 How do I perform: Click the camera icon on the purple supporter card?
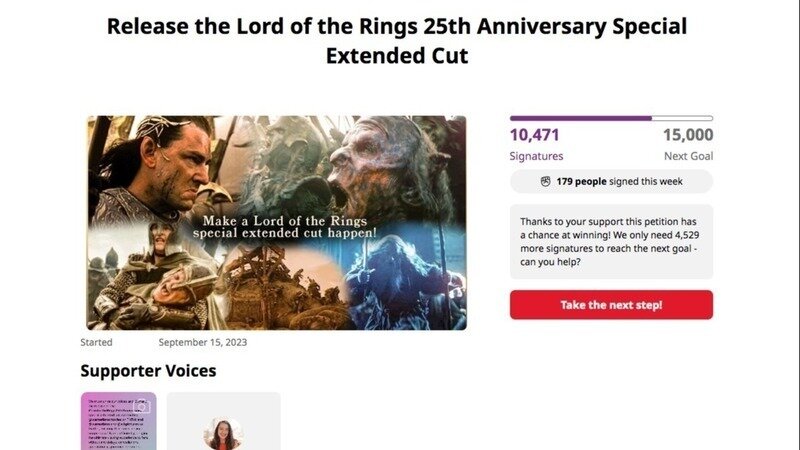tap(142, 406)
